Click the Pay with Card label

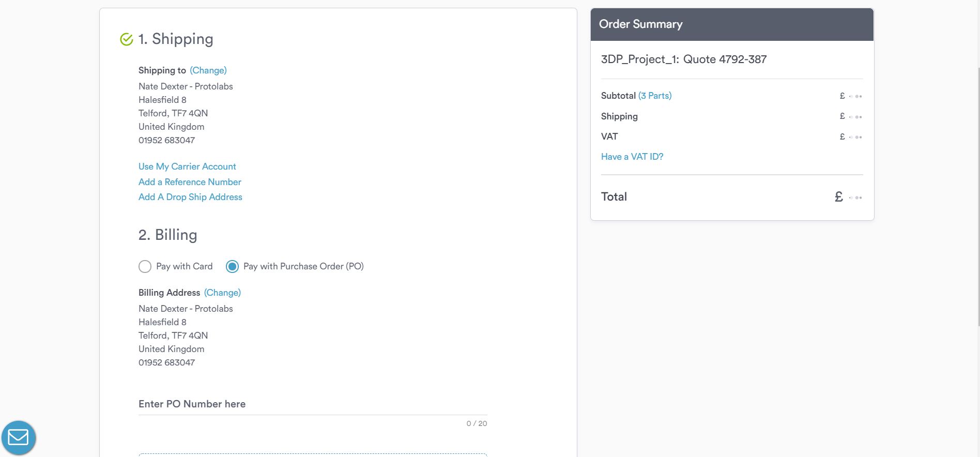point(184,266)
